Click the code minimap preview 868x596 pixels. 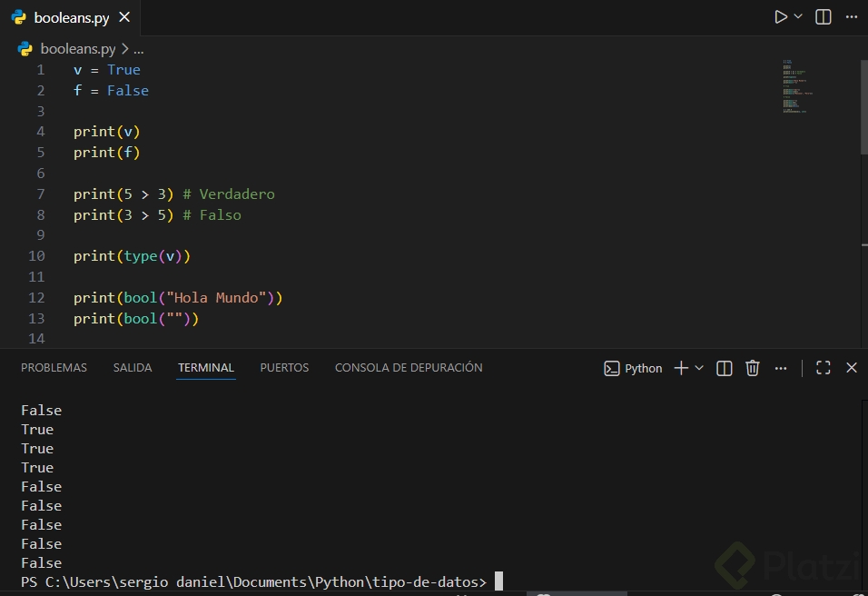(x=797, y=85)
